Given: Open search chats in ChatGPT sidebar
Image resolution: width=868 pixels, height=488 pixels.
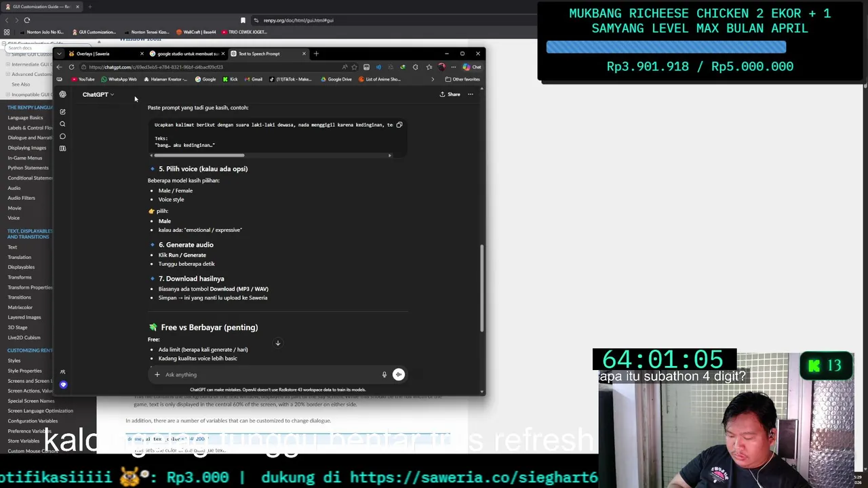Looking at the screenshot, I should 62,124.
